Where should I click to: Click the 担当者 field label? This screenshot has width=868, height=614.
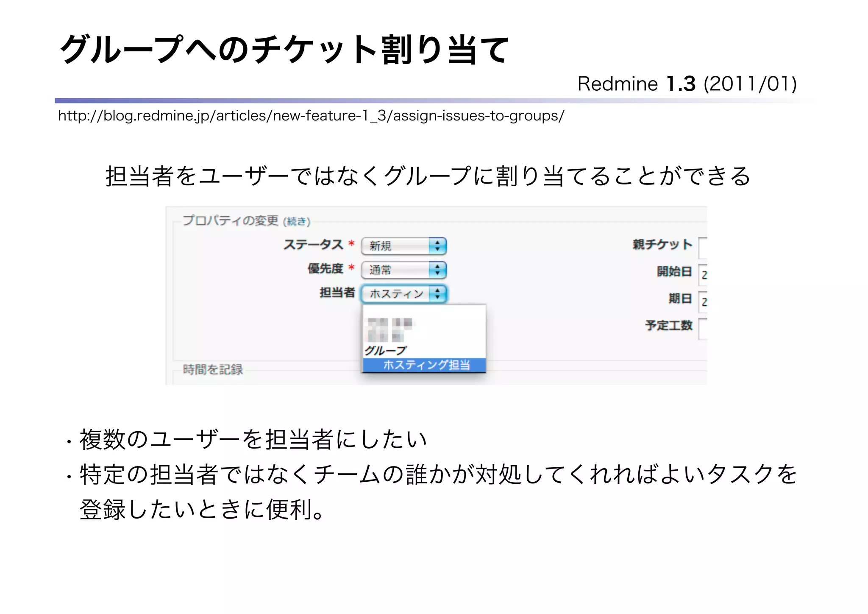tap(337, 293)
